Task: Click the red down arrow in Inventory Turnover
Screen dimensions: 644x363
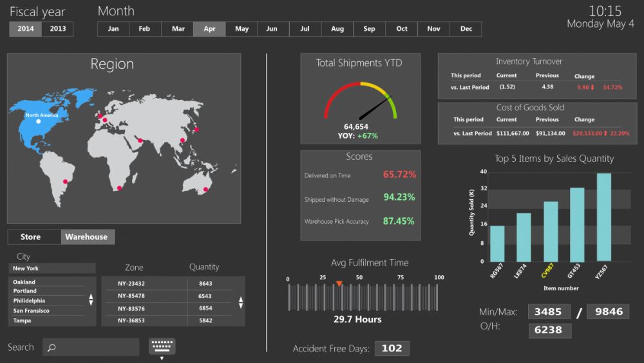Action: [593, 87]
